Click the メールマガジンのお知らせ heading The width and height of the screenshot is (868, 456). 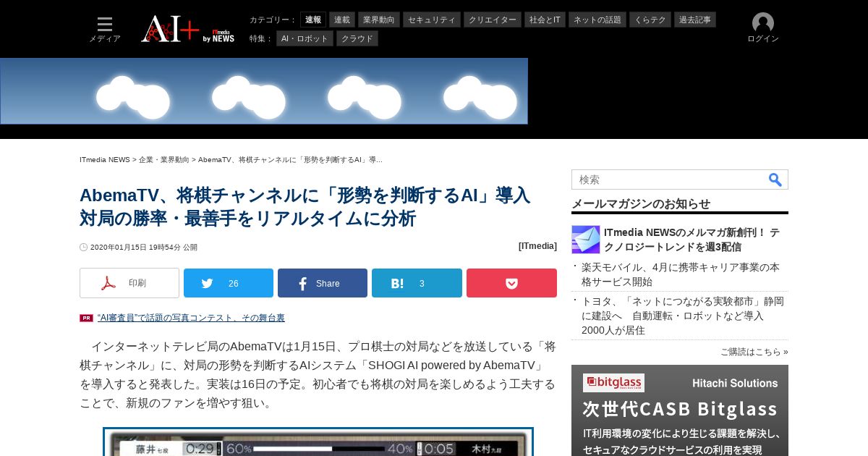[x=641, y=203]
